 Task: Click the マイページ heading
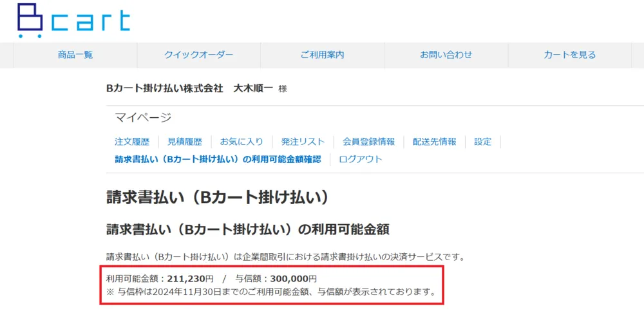click(143, 118)
